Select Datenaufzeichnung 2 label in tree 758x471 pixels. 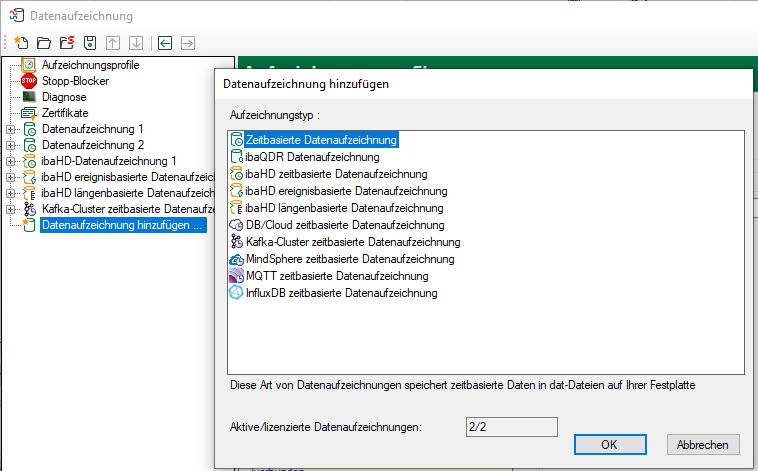[x=93, y=145]
